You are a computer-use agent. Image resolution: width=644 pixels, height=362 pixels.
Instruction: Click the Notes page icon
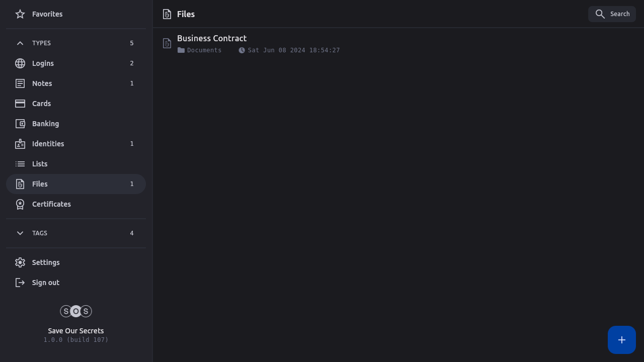(20, 83)
